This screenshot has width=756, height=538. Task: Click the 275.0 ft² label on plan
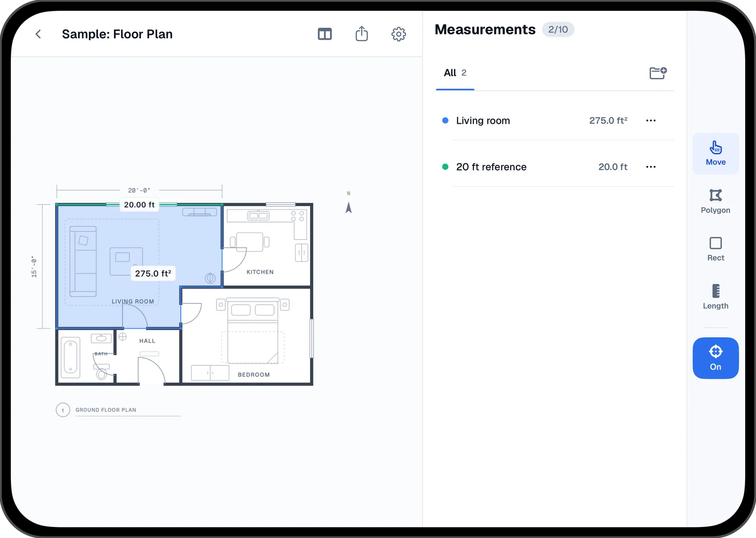[x=153, y=273]
